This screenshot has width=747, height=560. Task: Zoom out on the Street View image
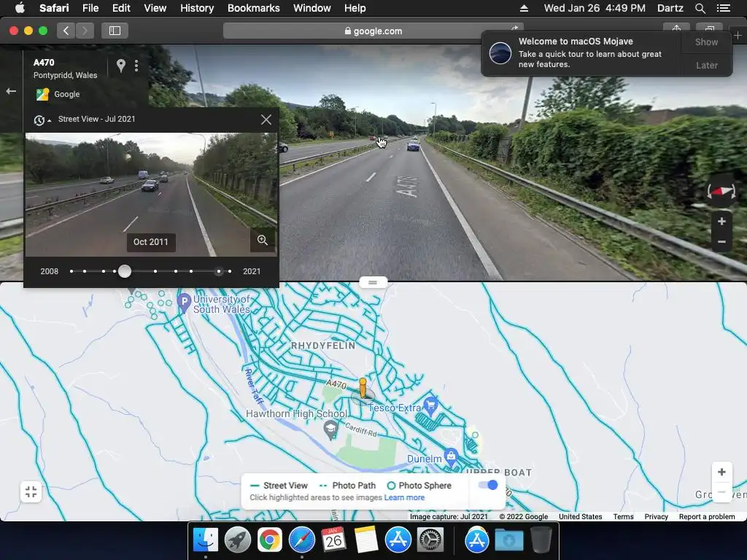(x=721, y=242)
